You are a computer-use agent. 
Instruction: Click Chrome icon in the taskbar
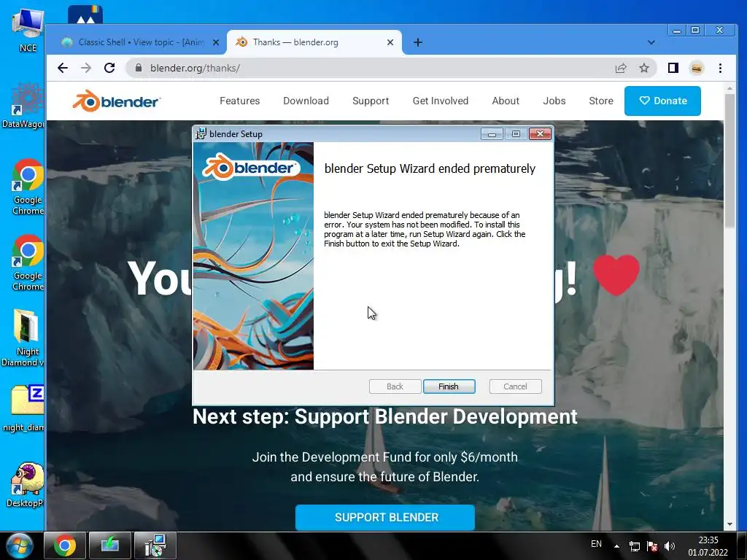tap(65, 545)
